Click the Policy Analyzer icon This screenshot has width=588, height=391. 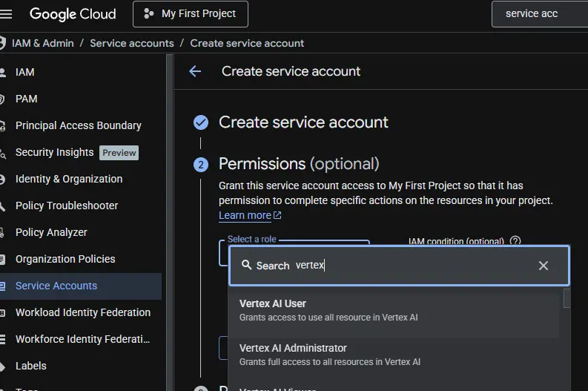[x=2, y=233]
